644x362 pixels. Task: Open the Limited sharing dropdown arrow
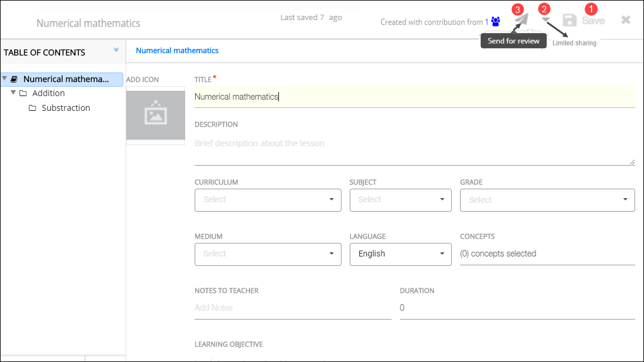[x=546, y=21]
